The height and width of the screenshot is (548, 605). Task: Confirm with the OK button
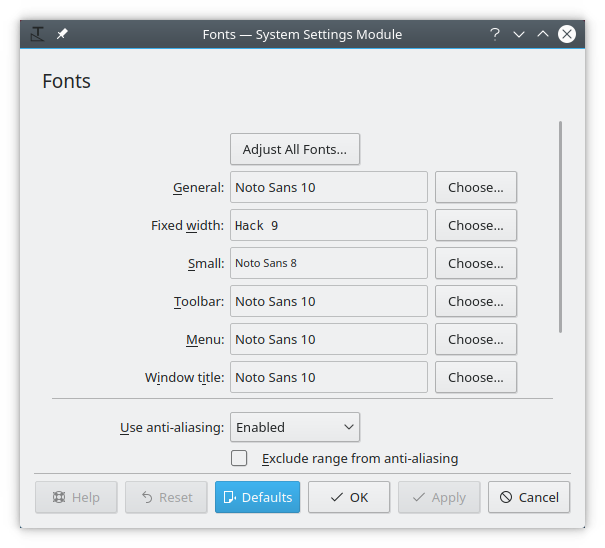[x=349, y=497]
